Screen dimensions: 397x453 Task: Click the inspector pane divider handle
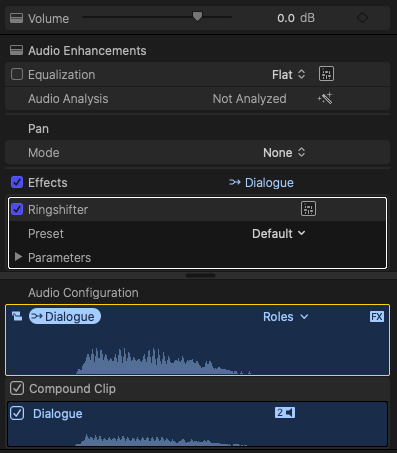tap(200, 276)
